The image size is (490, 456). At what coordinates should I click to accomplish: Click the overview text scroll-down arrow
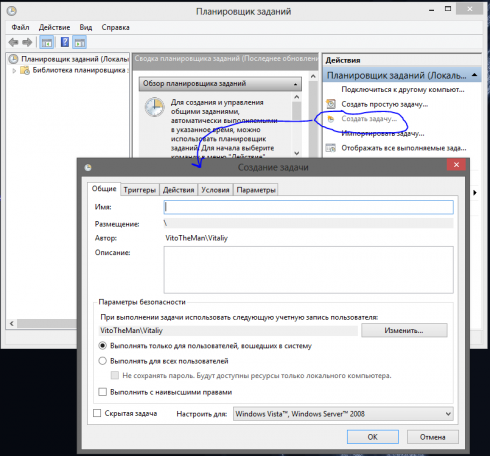(x=297, y=153)
